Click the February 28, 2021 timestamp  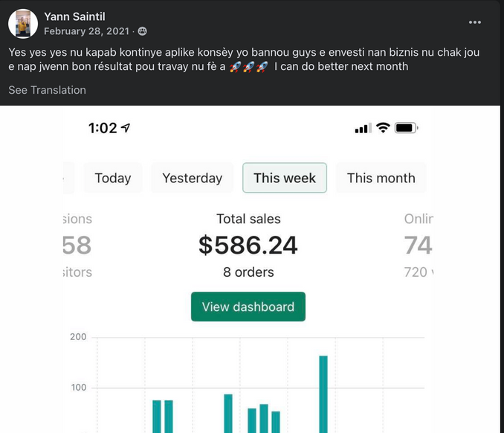click(x=86, y=31)
